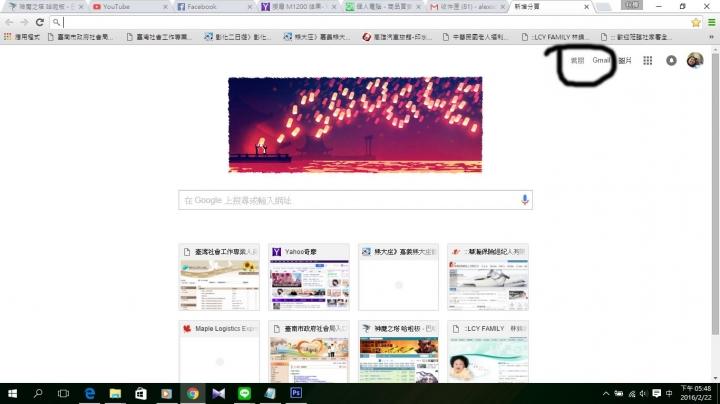Open Windows taskbar search
The height and width of the screenshot is (404, 720).
[38, 393]
